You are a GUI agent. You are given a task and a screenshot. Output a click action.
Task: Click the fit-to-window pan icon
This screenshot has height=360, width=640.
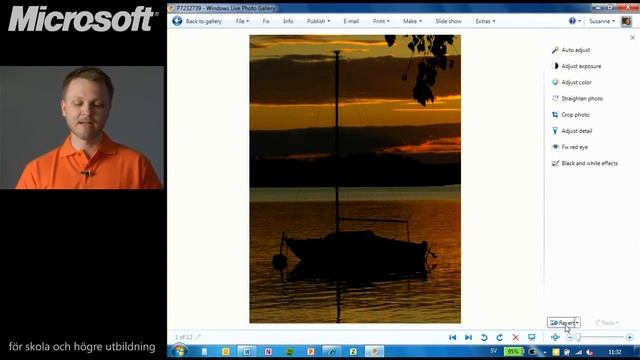555,338
